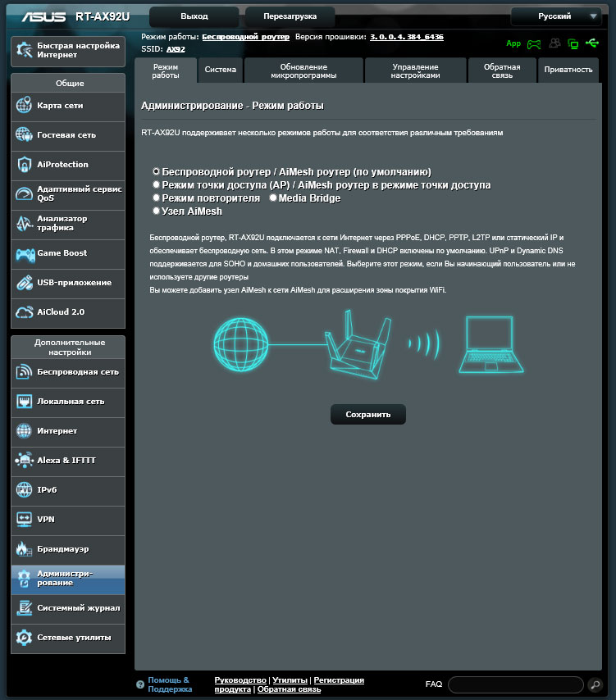616x700 pixels.
Task: Open the footer Обратная связь link
Action: coord(289,689)
